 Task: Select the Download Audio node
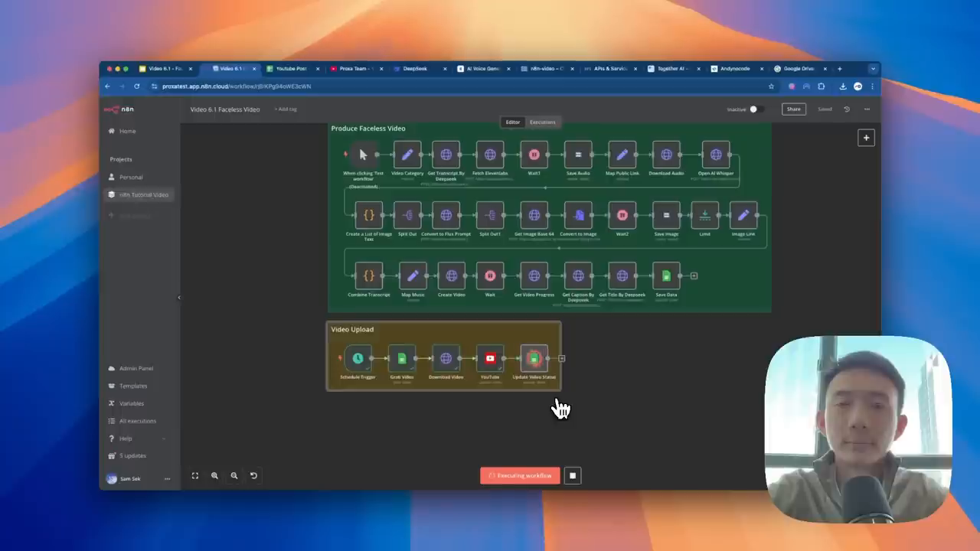click(x=666, y=155)
